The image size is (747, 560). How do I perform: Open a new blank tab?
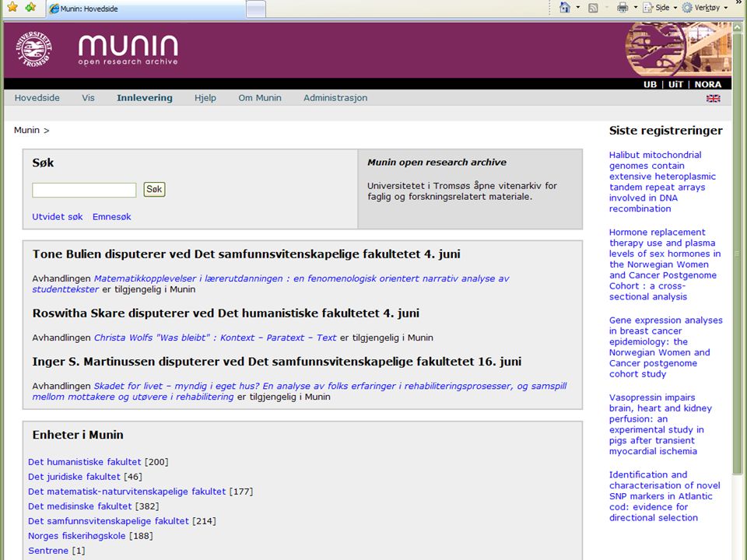coord(256,9)
